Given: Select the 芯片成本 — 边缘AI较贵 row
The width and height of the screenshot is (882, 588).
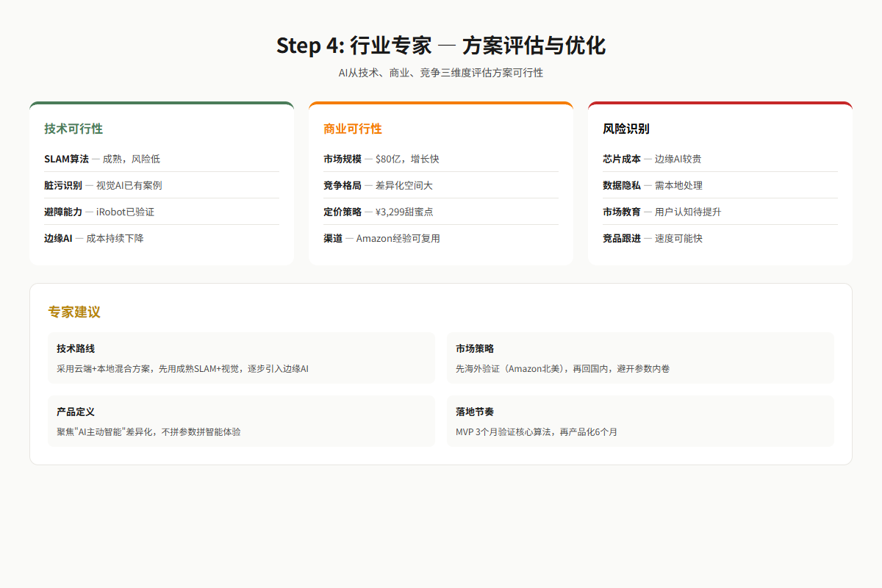Looking at the screenshot, I should coord(720,159).
